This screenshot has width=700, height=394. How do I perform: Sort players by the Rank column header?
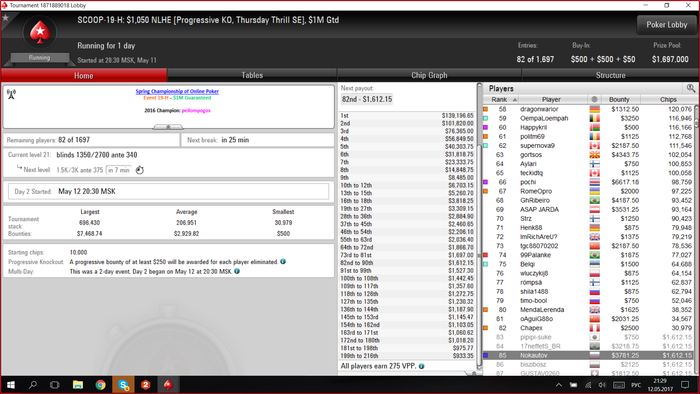coord(500,100)
